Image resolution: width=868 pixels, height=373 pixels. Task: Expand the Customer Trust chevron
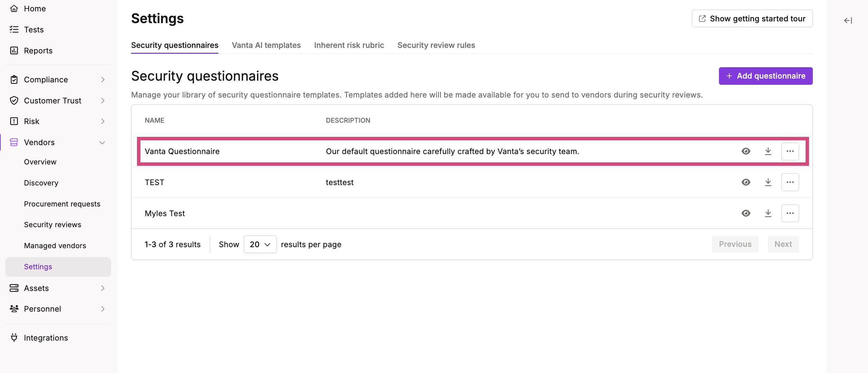click(x=102, y=101)
